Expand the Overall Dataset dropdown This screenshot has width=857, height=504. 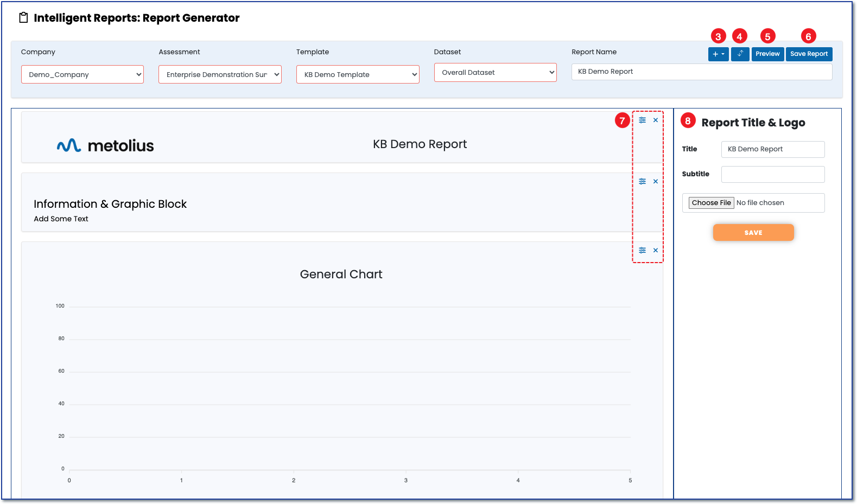[495, 73]
